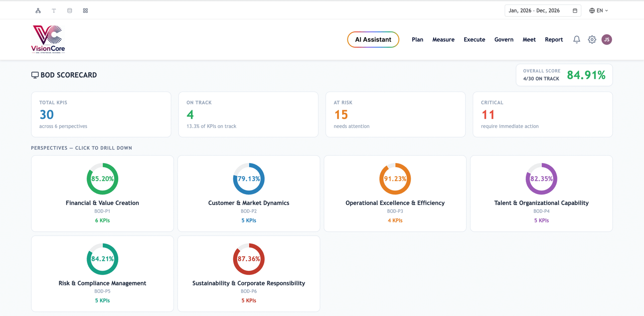Screen dimensions: 644x316
Task: Open the AI Assistant button
Action: tap(373, 39)
